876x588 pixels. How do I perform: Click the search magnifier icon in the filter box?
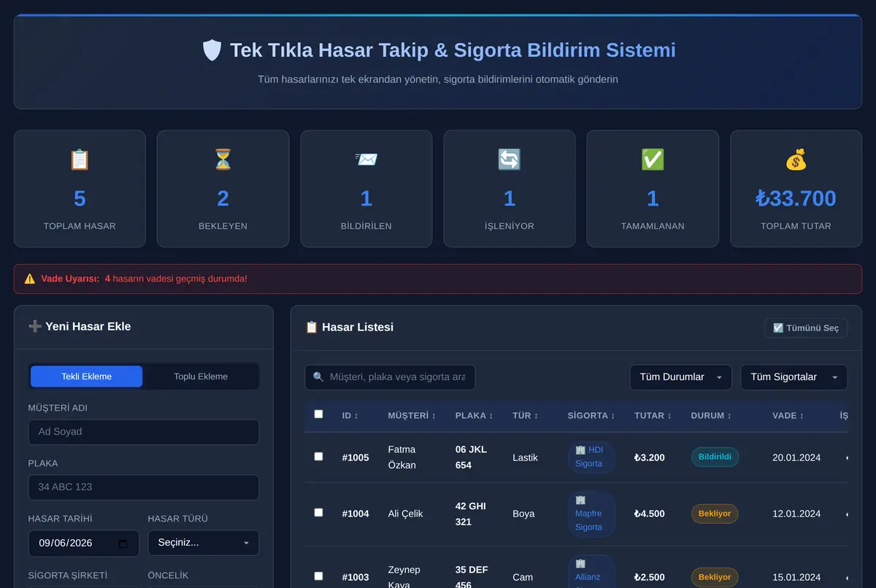coord(318,377)
